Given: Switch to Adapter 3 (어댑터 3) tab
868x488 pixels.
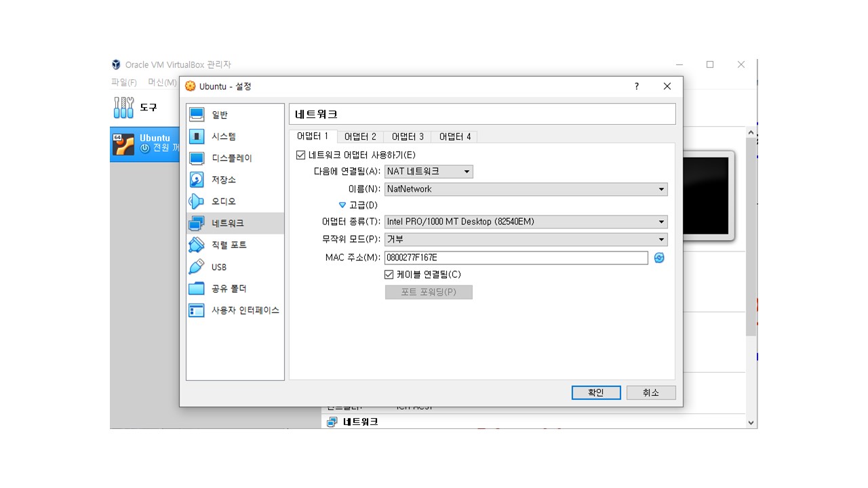Looking at the screenshot, I should click(x=408, y=137).
